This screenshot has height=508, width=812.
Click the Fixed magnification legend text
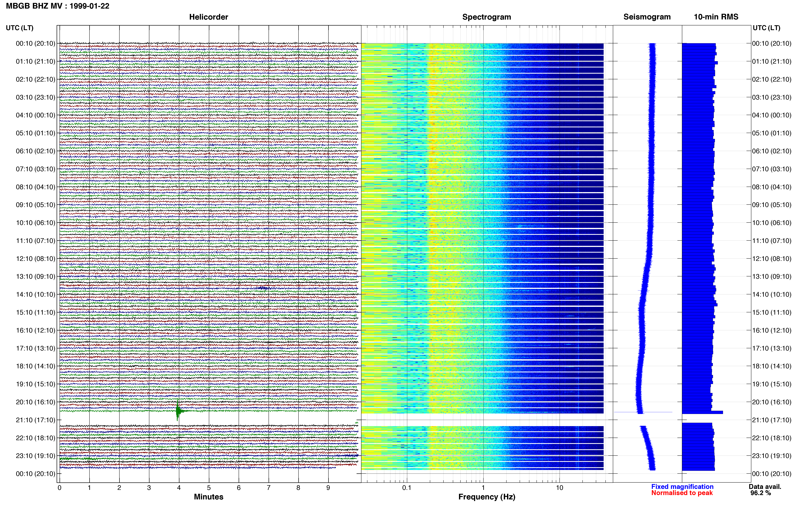pos(682,486)
